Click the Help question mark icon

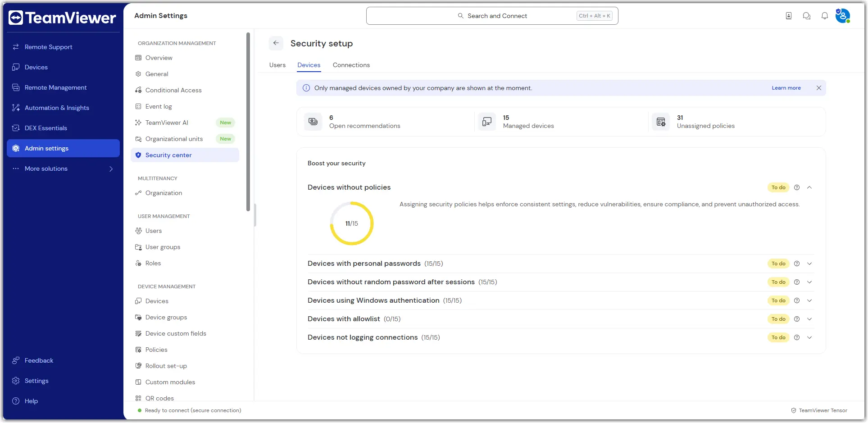pos(16,401)
